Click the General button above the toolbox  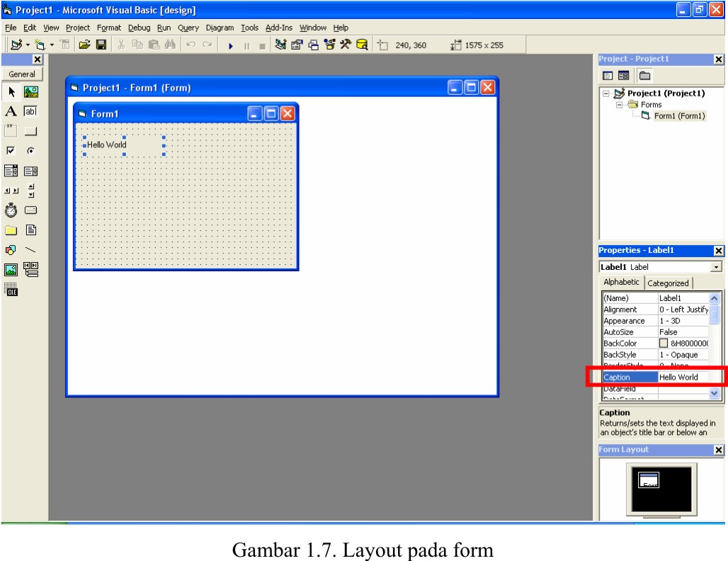21,74
